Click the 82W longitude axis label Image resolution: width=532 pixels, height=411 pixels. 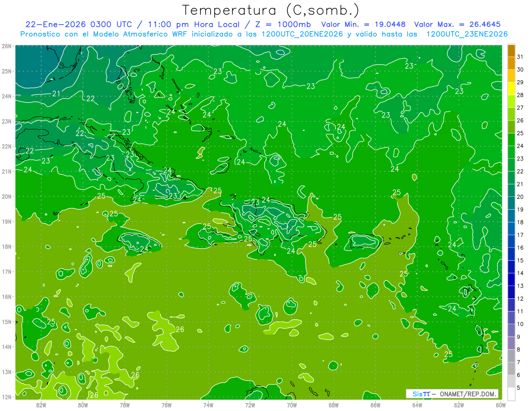[x=41, y=404]
